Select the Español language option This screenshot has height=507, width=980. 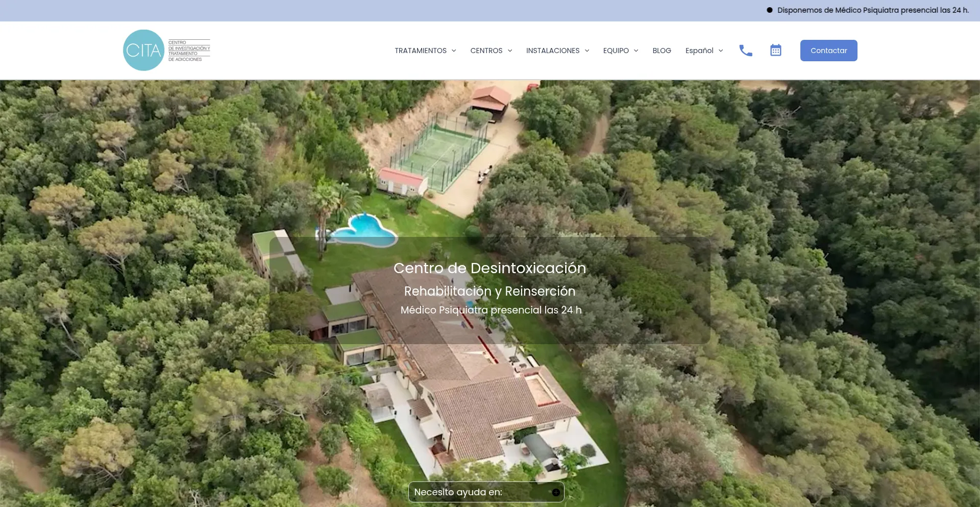tap(699, 51)
